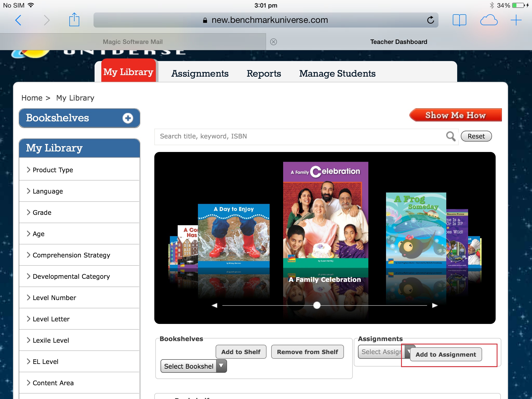The height and width of the screenshot is (399, 532).
Task: Tap the Safari forward arrow
Action: click(x=46, y=20)
